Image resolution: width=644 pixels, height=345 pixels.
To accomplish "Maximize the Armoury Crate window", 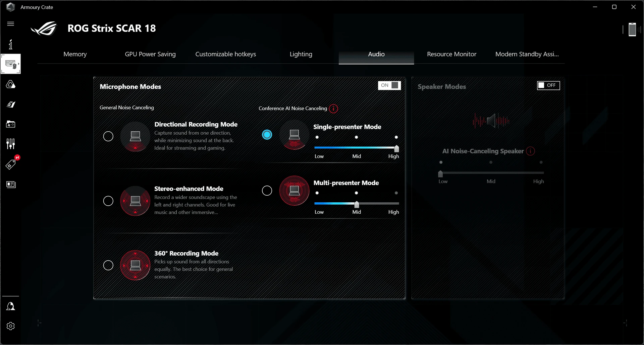I will pos(614,7).
